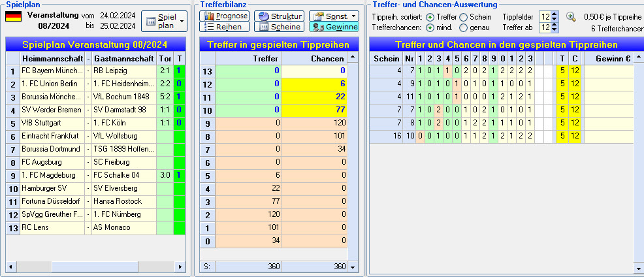Select the Schein sort radio button
This screenshot has height=277, width=644.
point(463,17)
